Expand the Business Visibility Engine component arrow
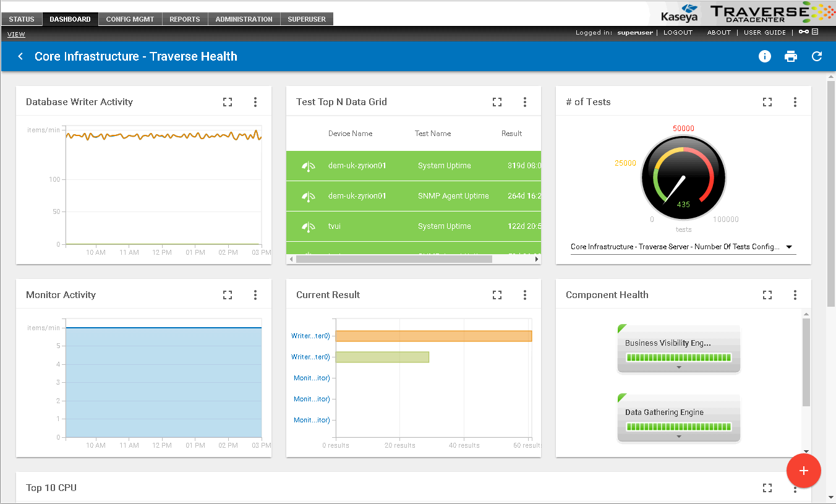The height and width of the screenshot is (504, 836). tap(679, 367)
